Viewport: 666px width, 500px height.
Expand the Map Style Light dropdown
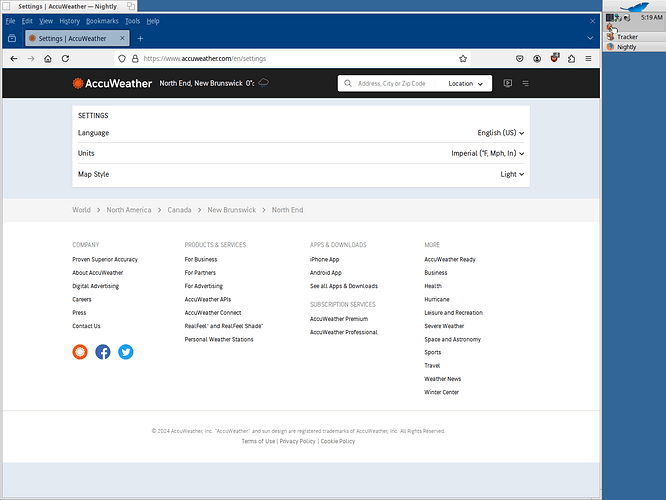click(x=512, y=174)
